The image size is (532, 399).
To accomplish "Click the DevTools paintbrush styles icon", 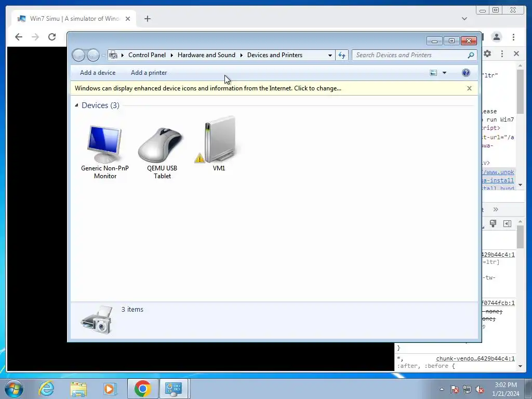I will point(493,223).
